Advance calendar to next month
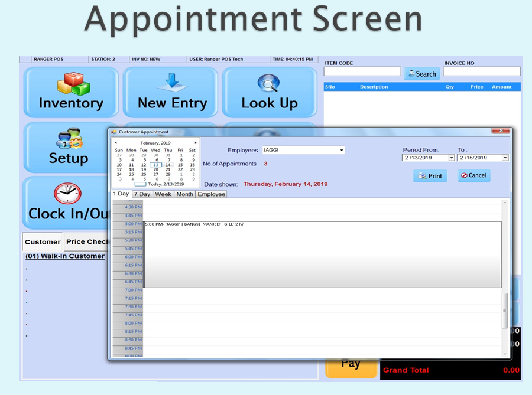The image size is (532, 395). 196,143
